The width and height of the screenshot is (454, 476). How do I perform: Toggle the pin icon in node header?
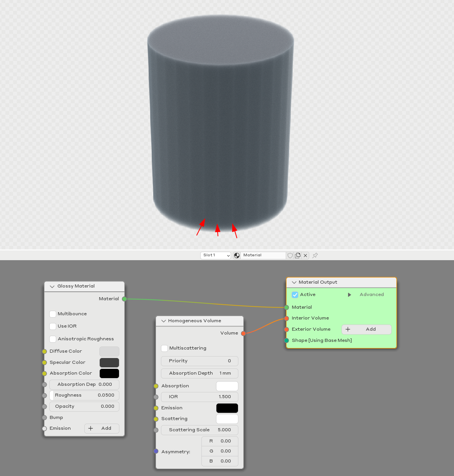pos(315,255)
